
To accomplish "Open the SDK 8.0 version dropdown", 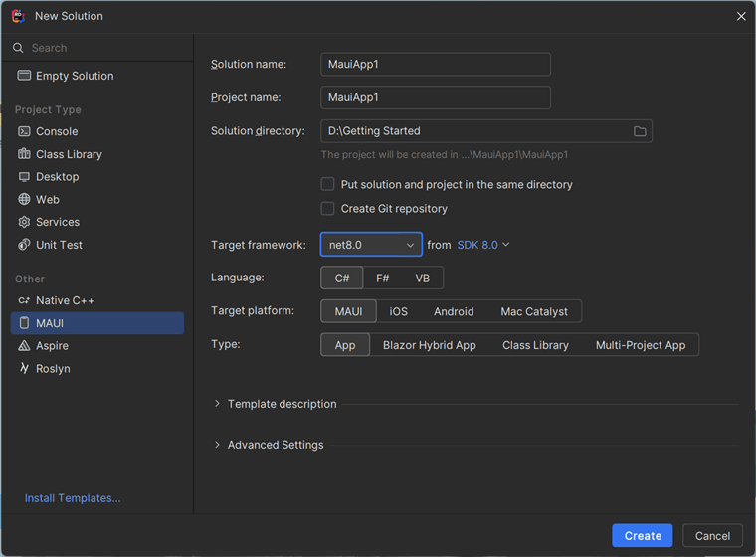I will [x=483, y=245].
